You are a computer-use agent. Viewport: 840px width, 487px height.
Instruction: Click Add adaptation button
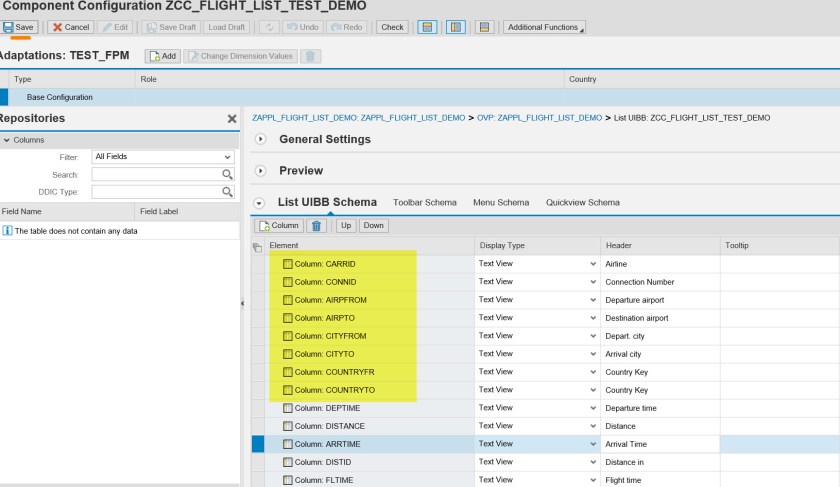(163, 56)
